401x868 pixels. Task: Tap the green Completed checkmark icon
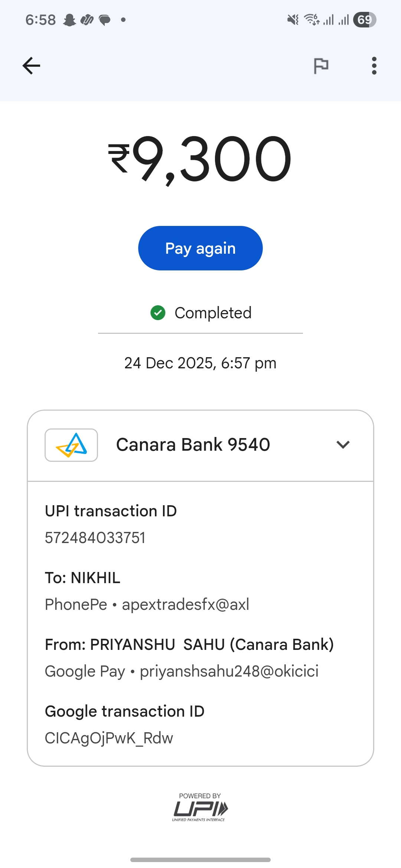tap(158, 313)
